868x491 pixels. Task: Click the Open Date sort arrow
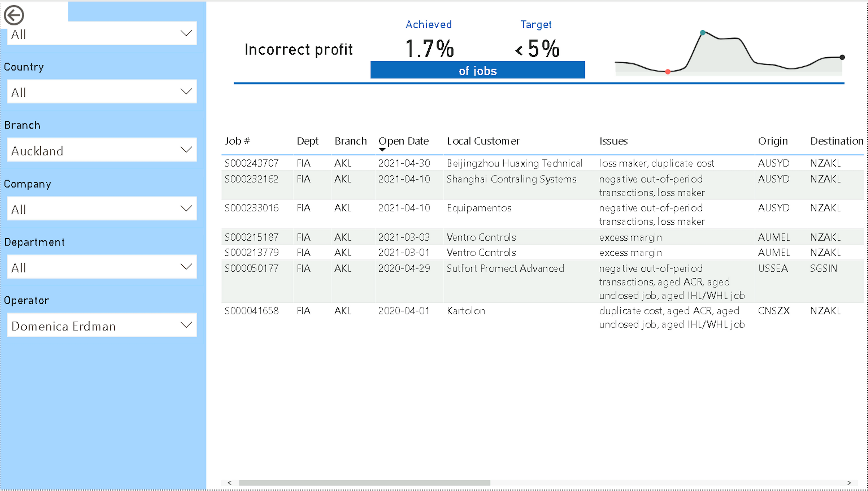[x=382, y=150]
